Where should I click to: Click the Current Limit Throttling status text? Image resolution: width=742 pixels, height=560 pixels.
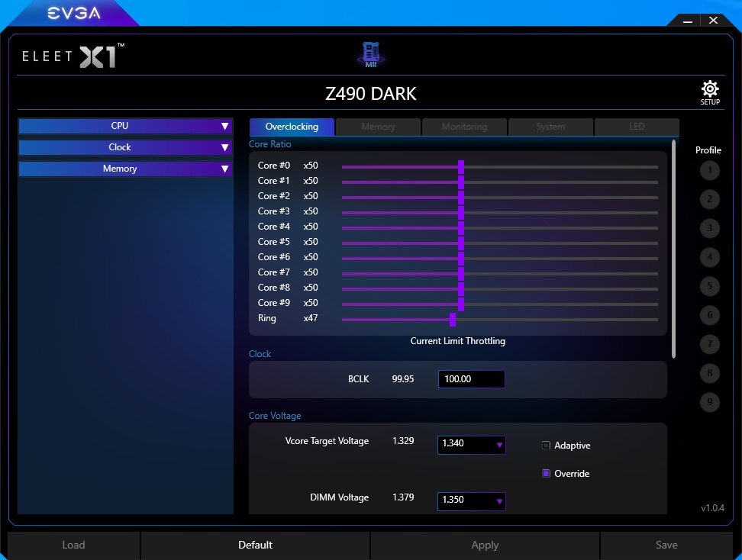(x=457, y=341)
